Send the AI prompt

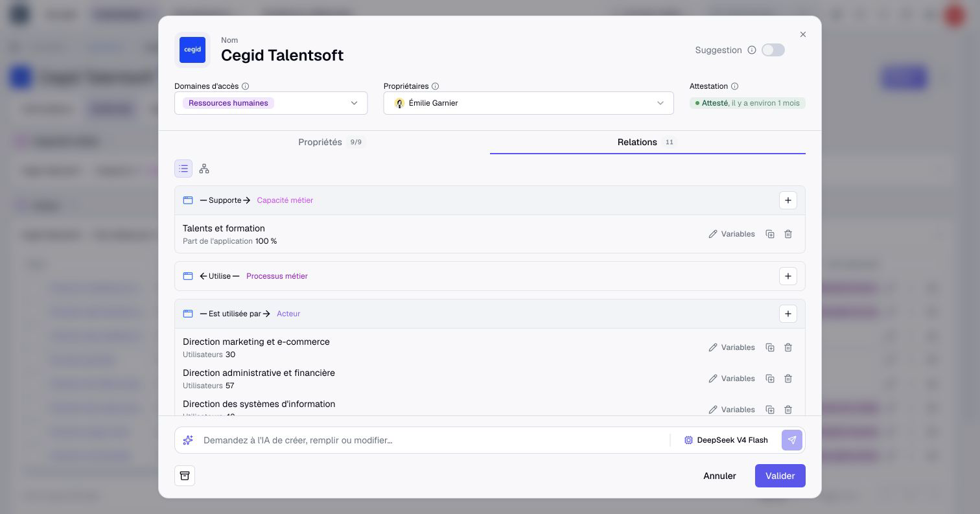[x=792, y=440]
